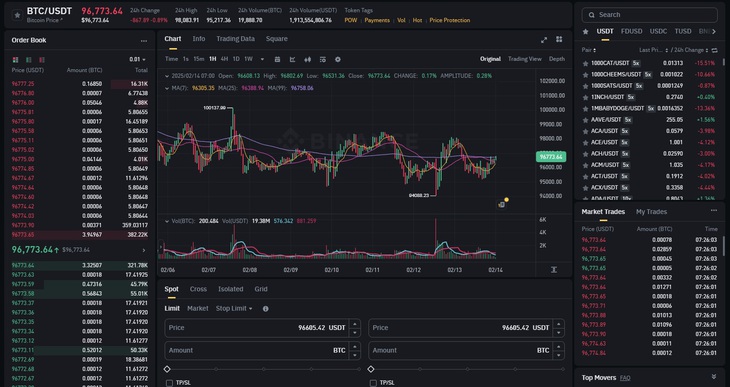730x387 pixels.
Task: Select the 4H time interval
Action: pos(224,59)
